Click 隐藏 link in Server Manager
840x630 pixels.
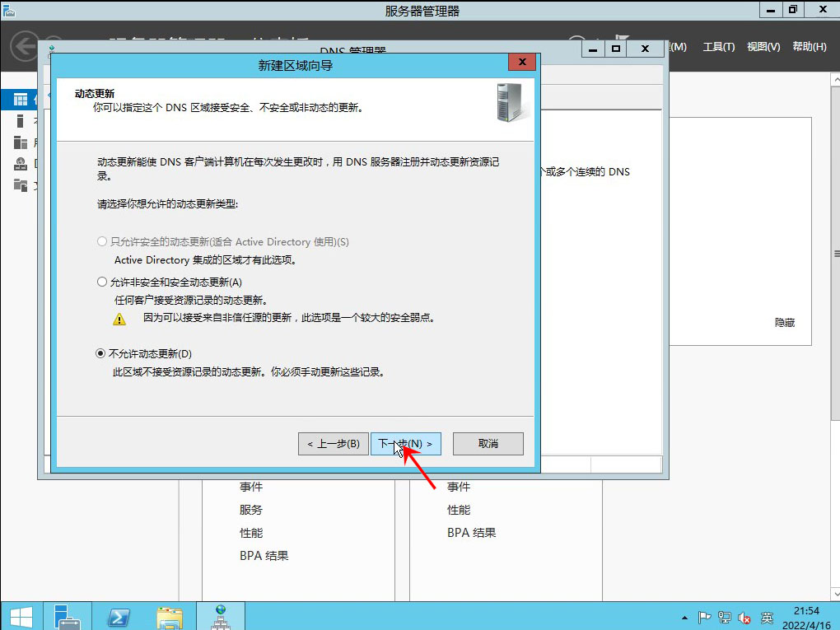[785, 323]
